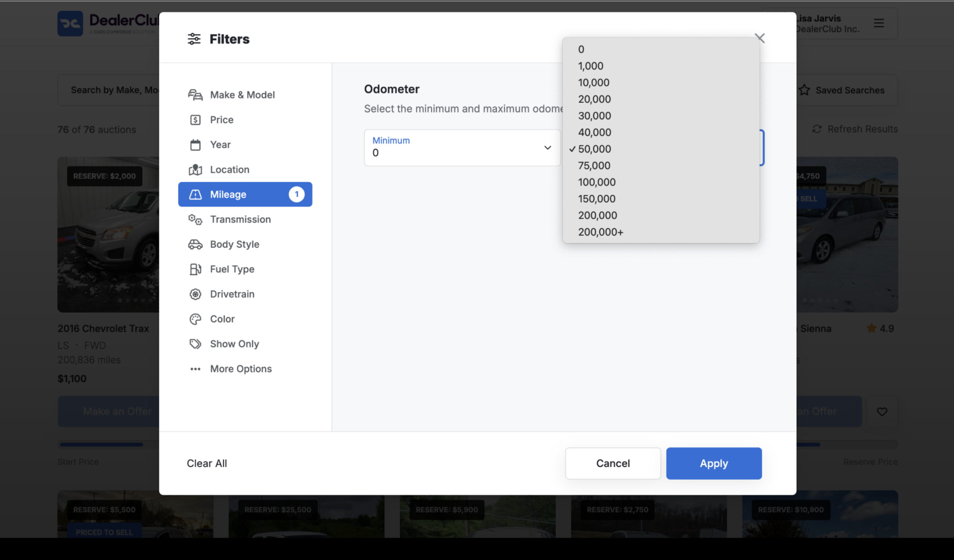Clear All filters link
This screenshot has width=954, height=560.
pos(207,463)
